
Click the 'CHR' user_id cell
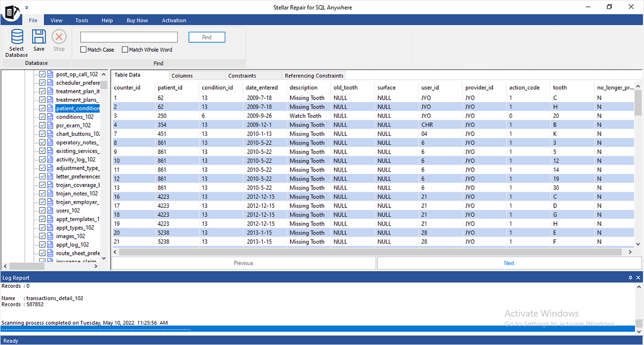[x=427, y=125]
